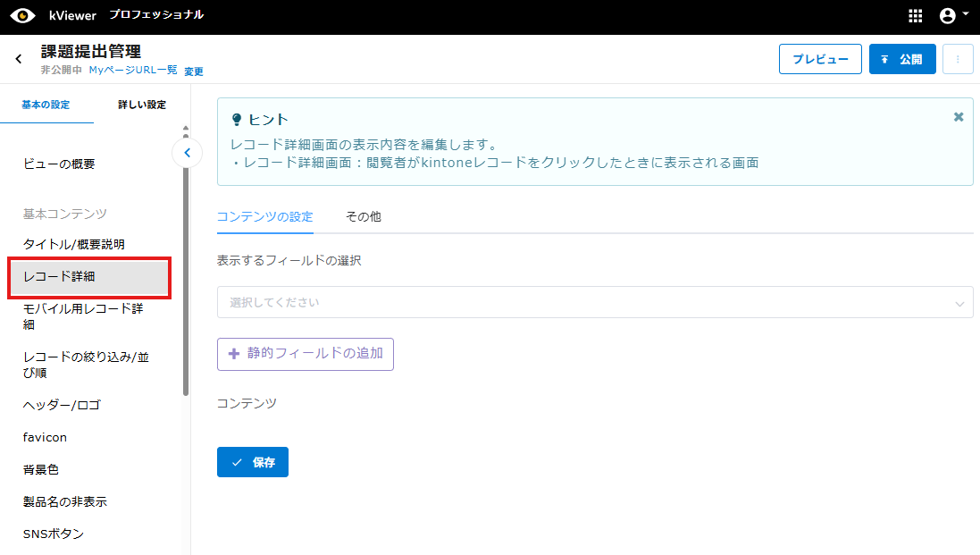Click the プレビュー button
Image resolution: width=980 pixels, height=555 pixels.
(820, 59)
